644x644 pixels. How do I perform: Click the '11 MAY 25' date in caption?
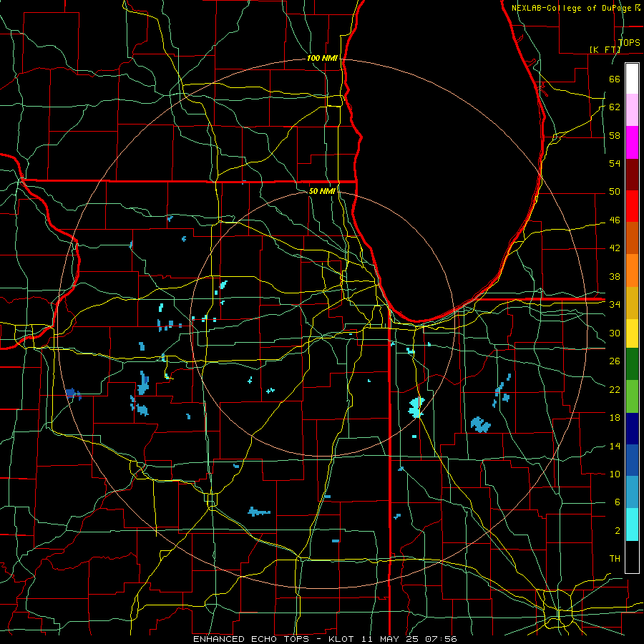(391, 639)
